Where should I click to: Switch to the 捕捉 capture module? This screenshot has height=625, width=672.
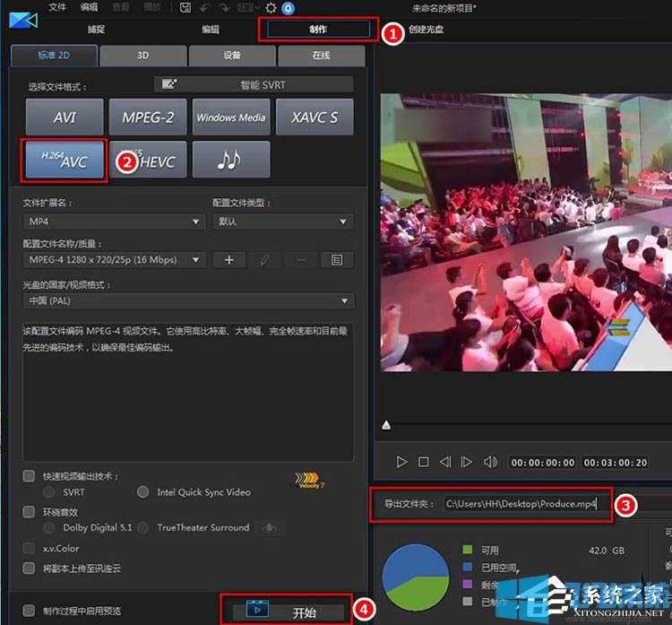point(96,30)
